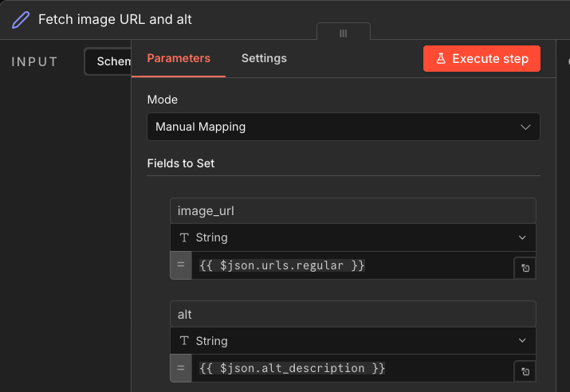570x392 pixels.
Task: Rename node via Fetch image URL title
Action: pos(115,19)
